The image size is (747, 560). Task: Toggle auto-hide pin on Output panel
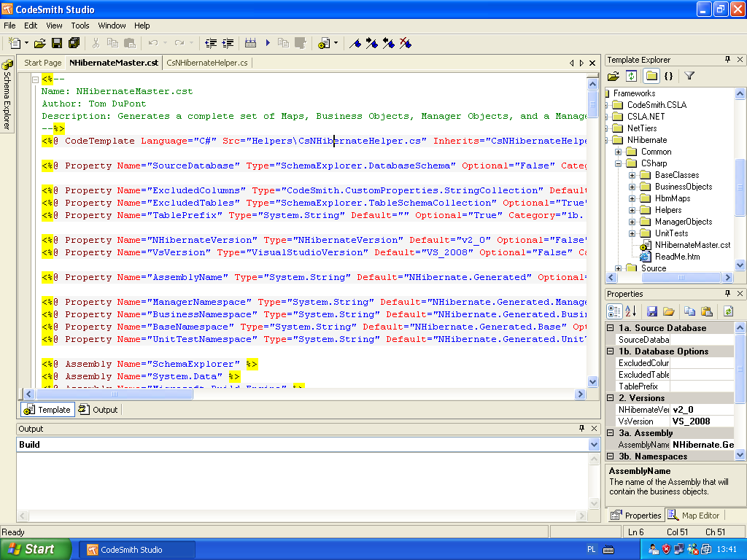tap(581, 429)
